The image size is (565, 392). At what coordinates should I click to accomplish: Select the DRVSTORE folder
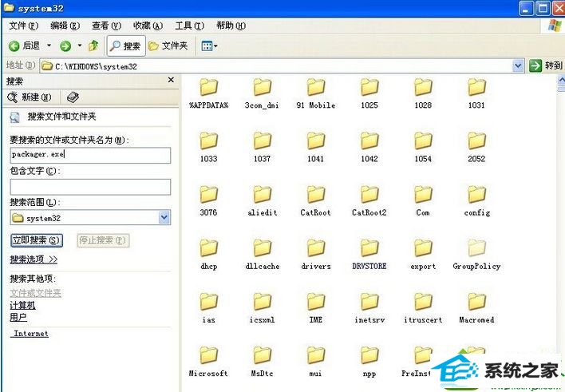pyautogui.click(x=369, y=255)
